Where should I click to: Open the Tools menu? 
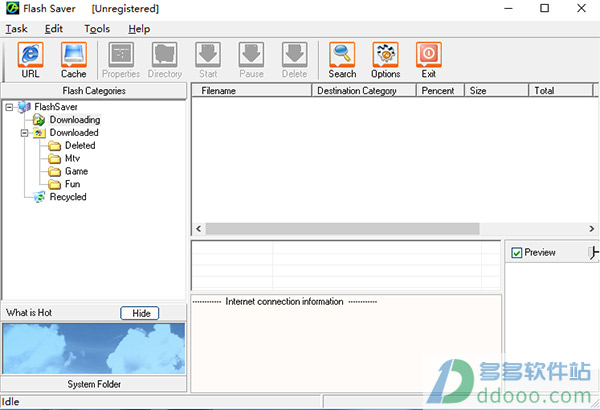97,29
